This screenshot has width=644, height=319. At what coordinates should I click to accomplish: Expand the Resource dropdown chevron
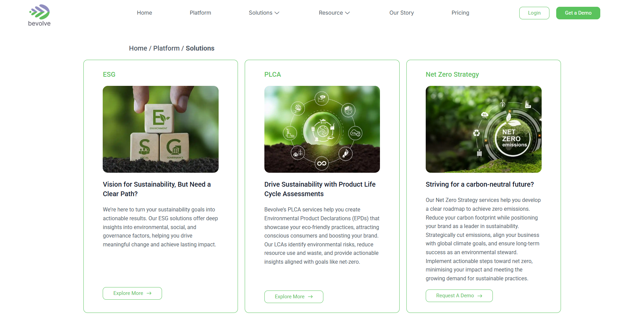click(x=347, y=13)
